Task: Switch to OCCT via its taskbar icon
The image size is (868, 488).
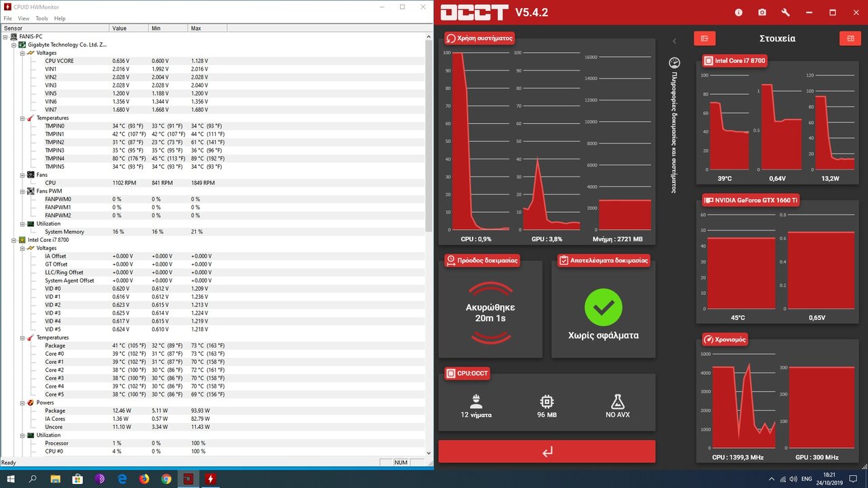Action: coord(189,479)
